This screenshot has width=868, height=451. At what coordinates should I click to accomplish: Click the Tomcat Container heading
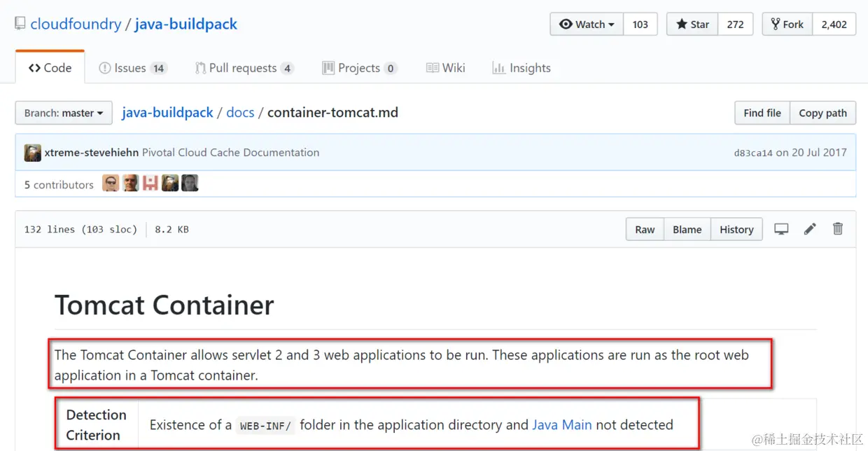coord(164,305)
